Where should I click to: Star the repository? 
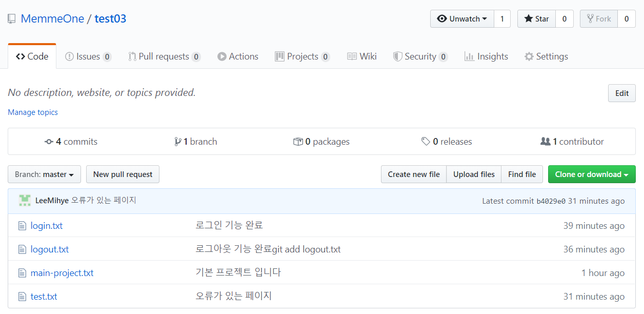click(x=536, y=19)
